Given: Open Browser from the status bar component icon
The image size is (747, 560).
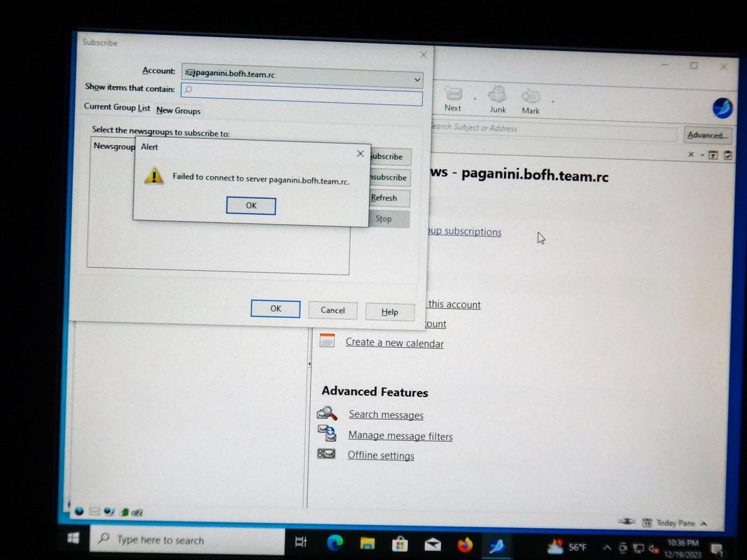Looking at the screenshot, I should 79,512.
